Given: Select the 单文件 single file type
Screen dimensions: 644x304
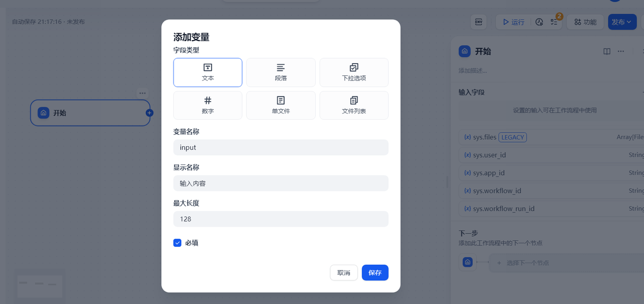Looking at the screenshot, I should pos(281,105).
